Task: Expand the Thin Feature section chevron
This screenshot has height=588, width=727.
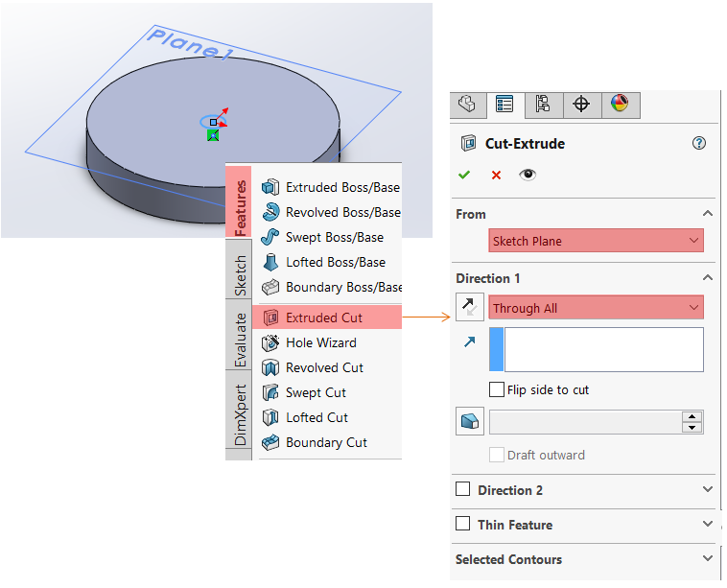Action: click(x=708, y=524)
